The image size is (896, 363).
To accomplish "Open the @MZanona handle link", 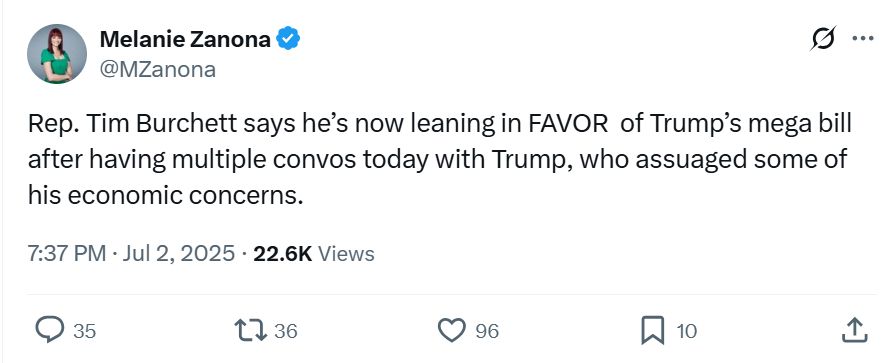I will tap(158, 70).
